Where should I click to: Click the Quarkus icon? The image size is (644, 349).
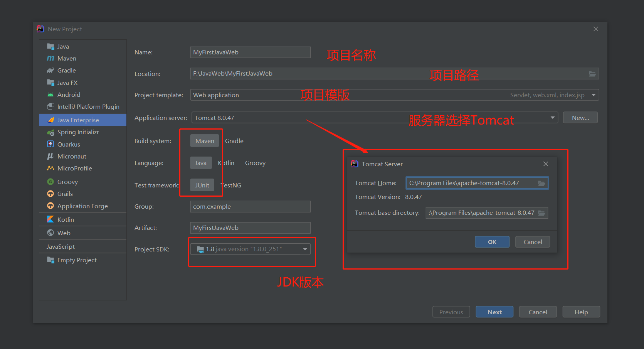point(50,144)
